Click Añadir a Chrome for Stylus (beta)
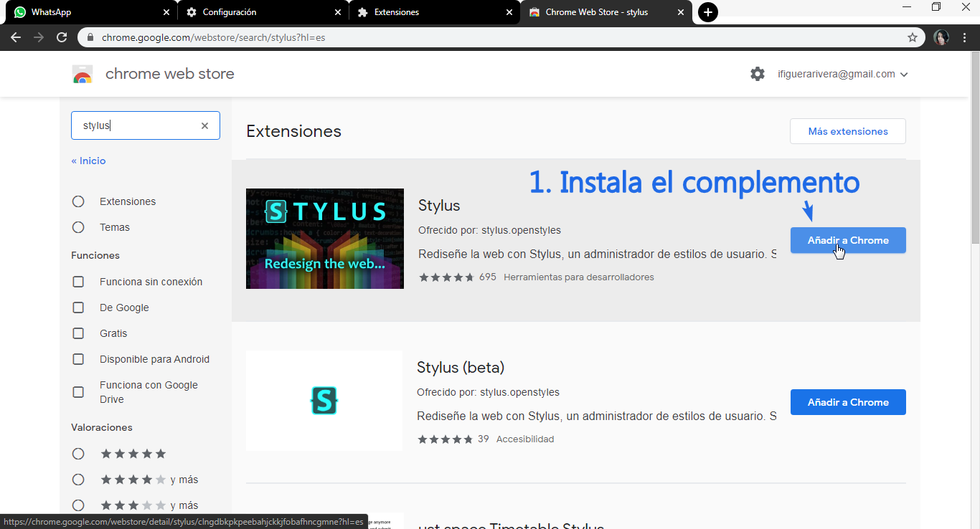The width and height of the screenshot is (980, 529). (x=847, y=402)
